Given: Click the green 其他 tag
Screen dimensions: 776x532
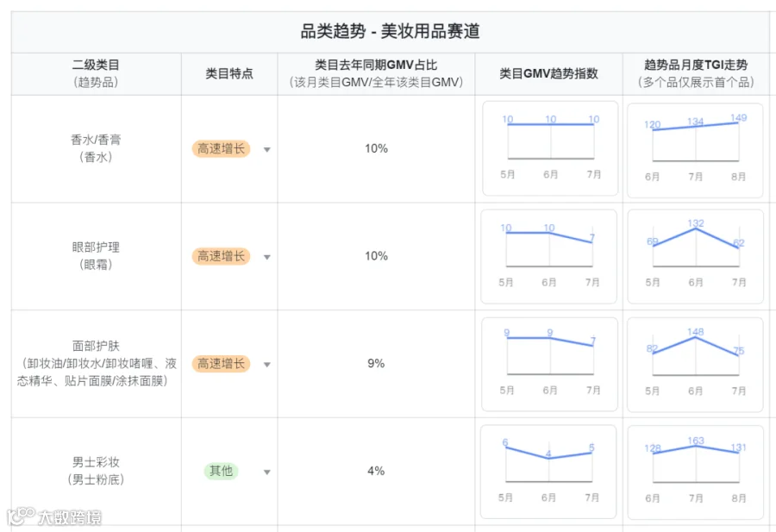Looking at the screenshot, I should [221, 471].
